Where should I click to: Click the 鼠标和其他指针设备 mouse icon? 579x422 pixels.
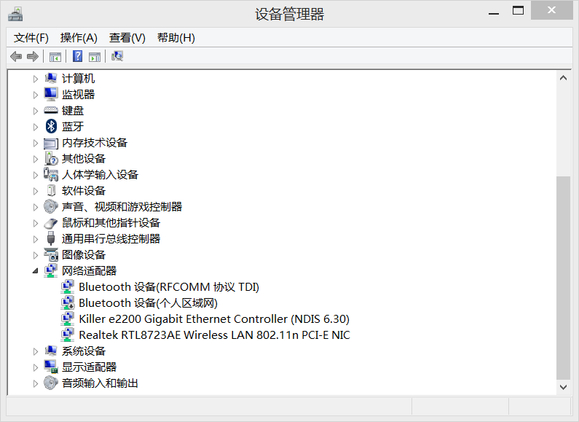point(51,223)
